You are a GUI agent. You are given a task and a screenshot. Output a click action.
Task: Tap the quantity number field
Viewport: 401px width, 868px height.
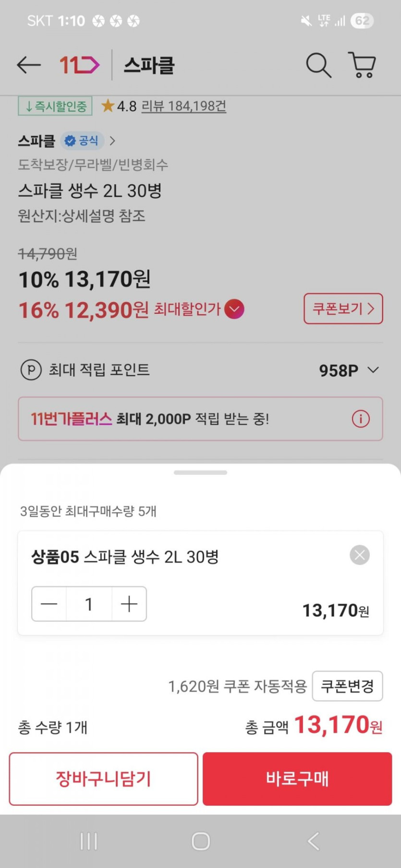(89, 604)
